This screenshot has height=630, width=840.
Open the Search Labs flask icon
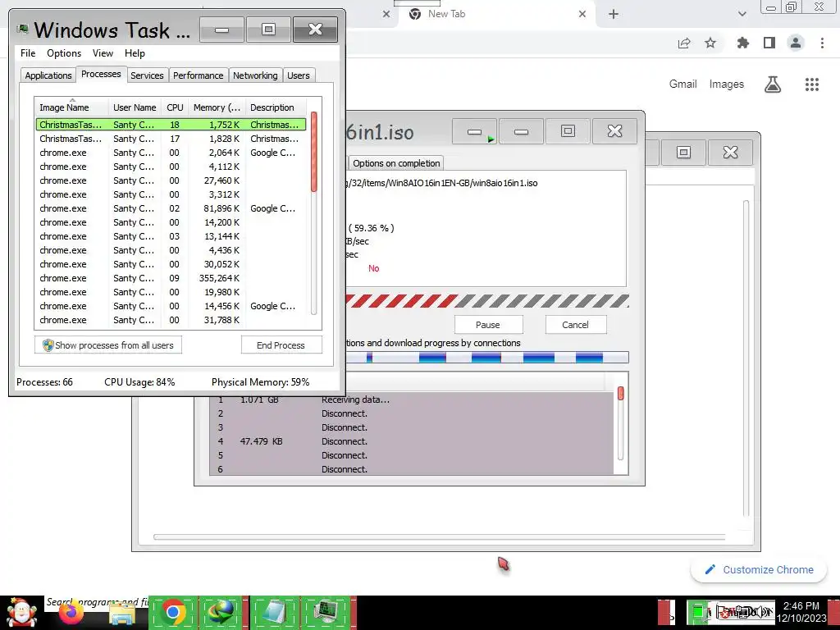tap(773, 84)
